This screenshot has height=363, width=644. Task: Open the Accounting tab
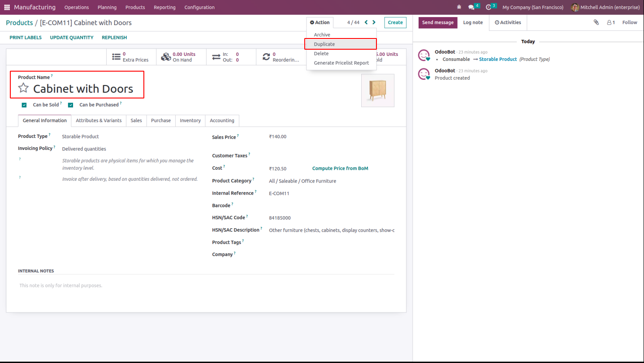coord(222,120)
